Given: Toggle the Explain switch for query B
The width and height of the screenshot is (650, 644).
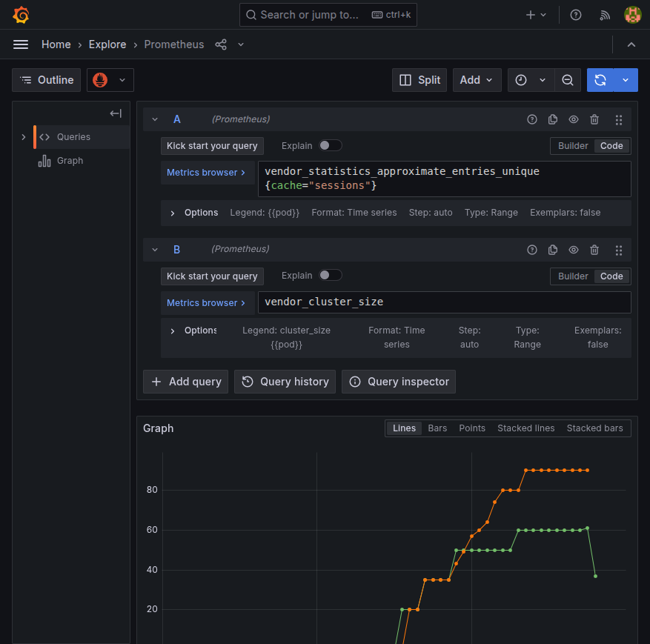Looking at the screenshot, I should 330,275.
